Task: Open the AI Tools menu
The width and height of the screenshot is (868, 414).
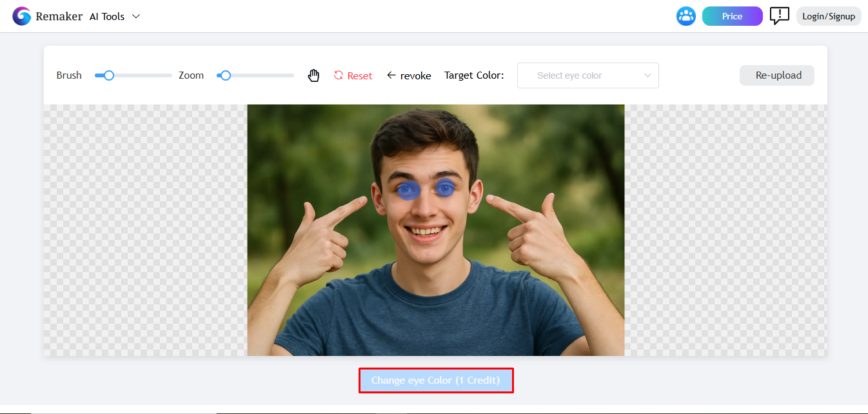Action: click(x=107, y=16)
